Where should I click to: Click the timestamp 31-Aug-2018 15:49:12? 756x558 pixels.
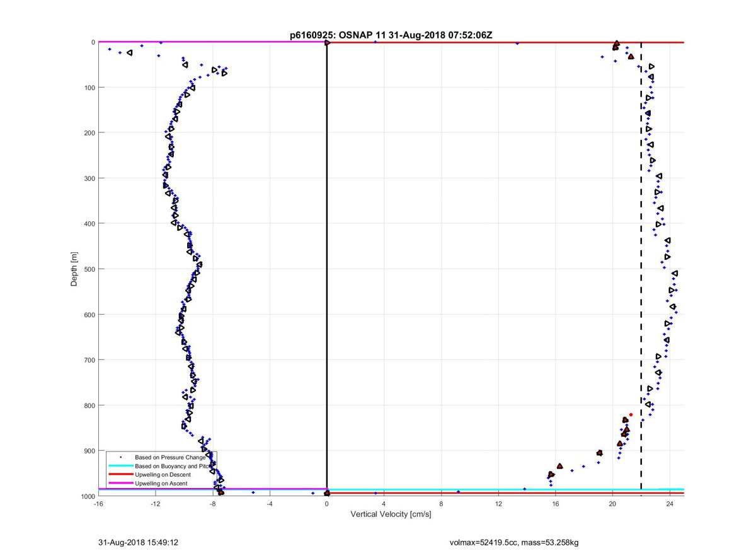[x=138, y=542]
